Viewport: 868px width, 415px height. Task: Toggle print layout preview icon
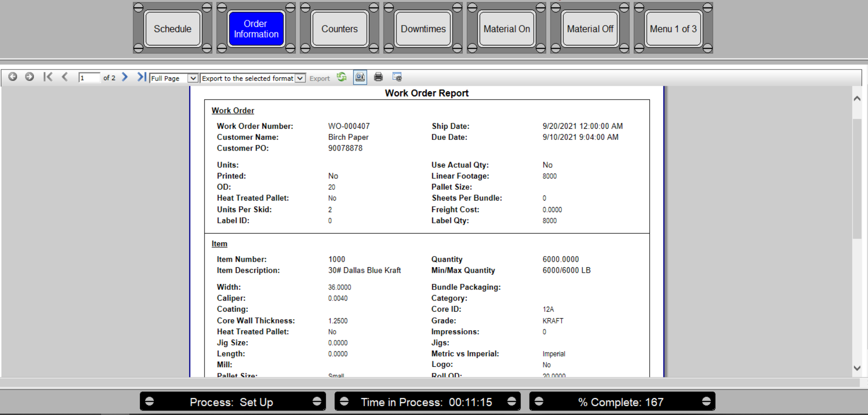pos(360,77)
